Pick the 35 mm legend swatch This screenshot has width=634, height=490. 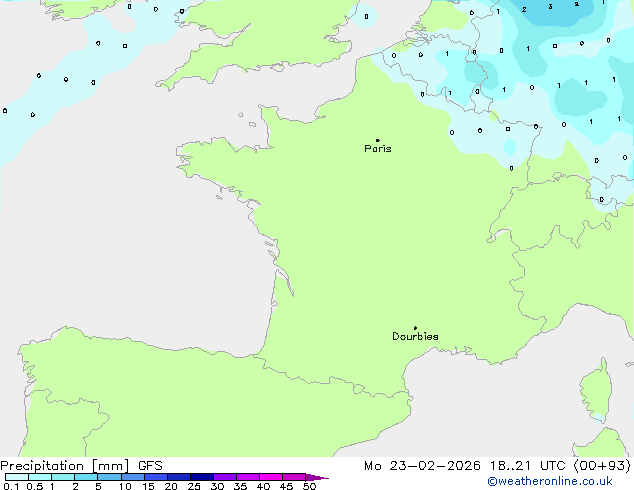click(x=247, y=477)
